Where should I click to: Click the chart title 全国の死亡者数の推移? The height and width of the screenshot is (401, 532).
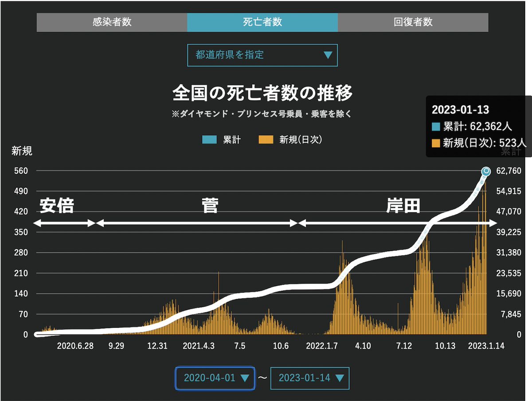click(262, 93)
